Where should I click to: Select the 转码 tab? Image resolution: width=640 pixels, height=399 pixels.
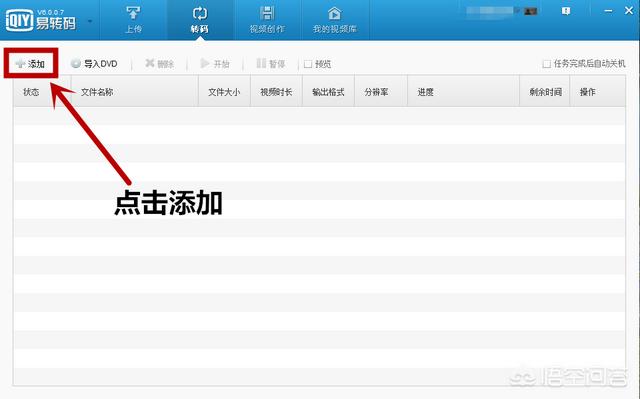point(200,20)
